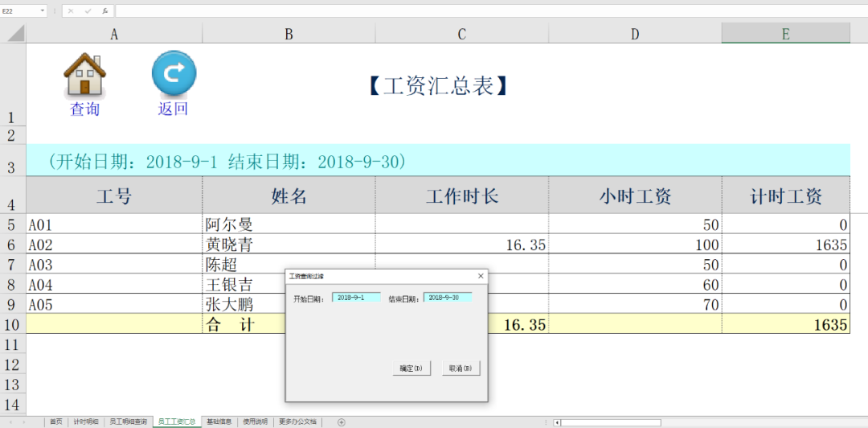Click the house-shaped 查询 icon
This screenshot has width=868, height=428.
85,76
